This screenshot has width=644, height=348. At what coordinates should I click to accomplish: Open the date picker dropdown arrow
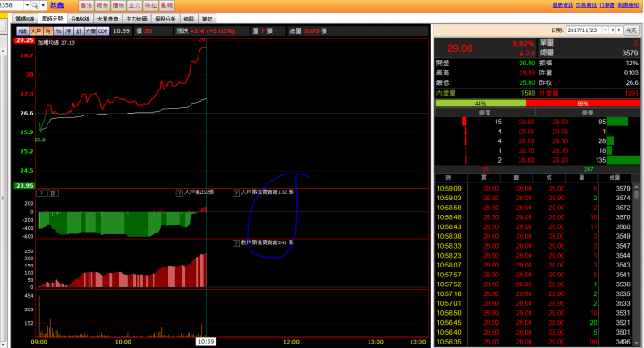[x=605, y=30]
